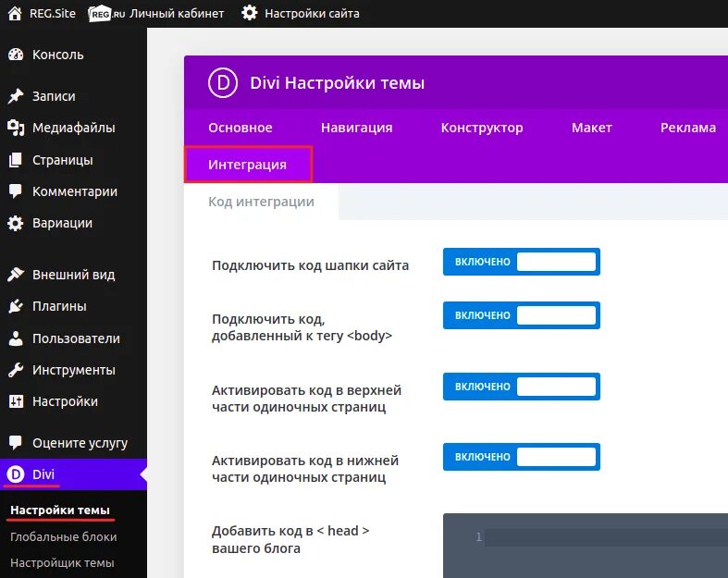728x578 pixels.
Task: Open the Конструктор tab
Action: tap(482, 128)
